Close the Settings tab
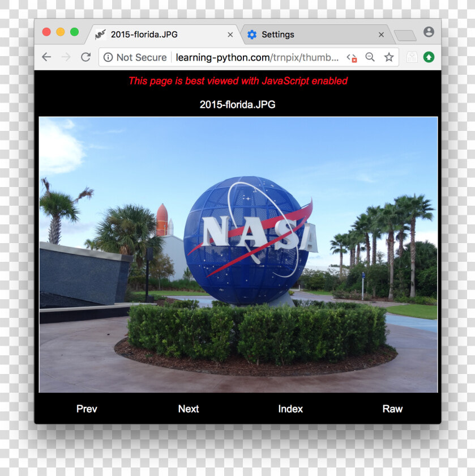475x476 pixels. 381,35
